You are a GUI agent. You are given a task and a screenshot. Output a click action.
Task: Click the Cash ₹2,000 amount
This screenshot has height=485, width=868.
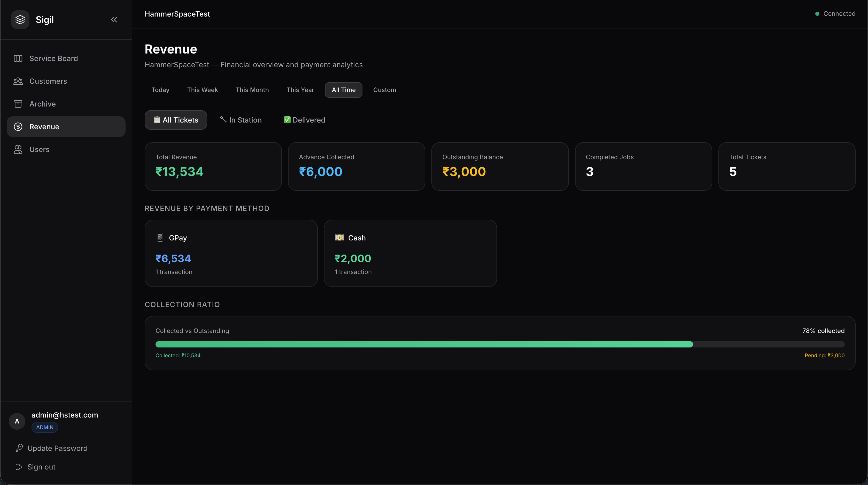[353, 258]
